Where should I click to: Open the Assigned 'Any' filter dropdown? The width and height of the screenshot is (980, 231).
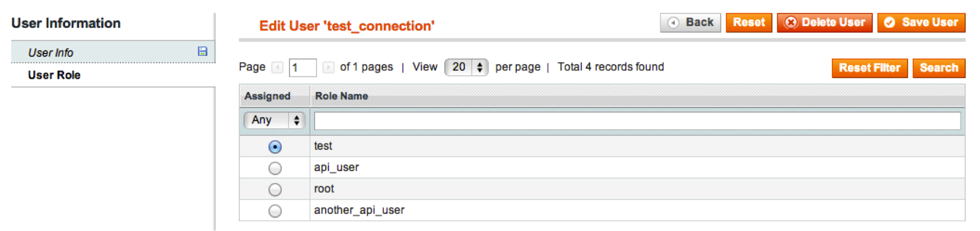274,120
